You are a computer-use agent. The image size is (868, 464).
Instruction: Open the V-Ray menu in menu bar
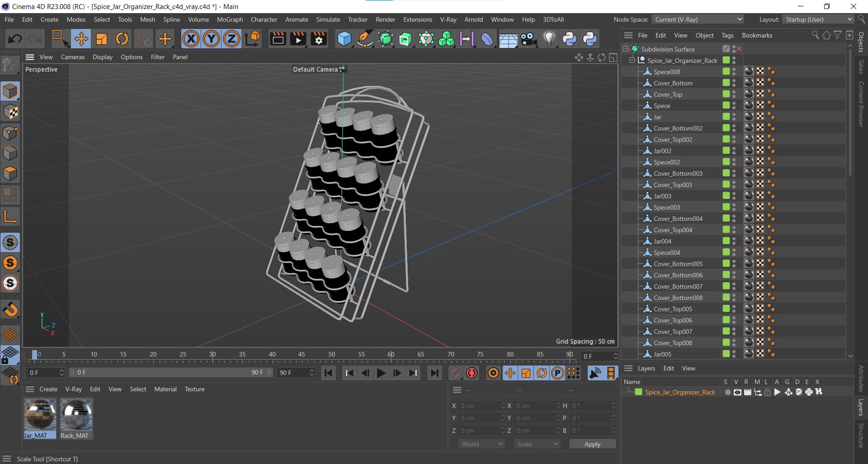point(448,19)
